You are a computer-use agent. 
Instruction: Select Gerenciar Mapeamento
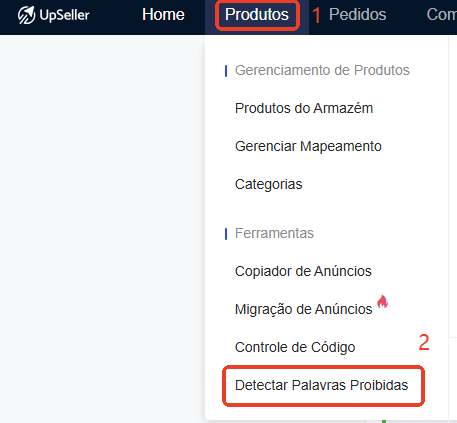click(x=308, y=146)
